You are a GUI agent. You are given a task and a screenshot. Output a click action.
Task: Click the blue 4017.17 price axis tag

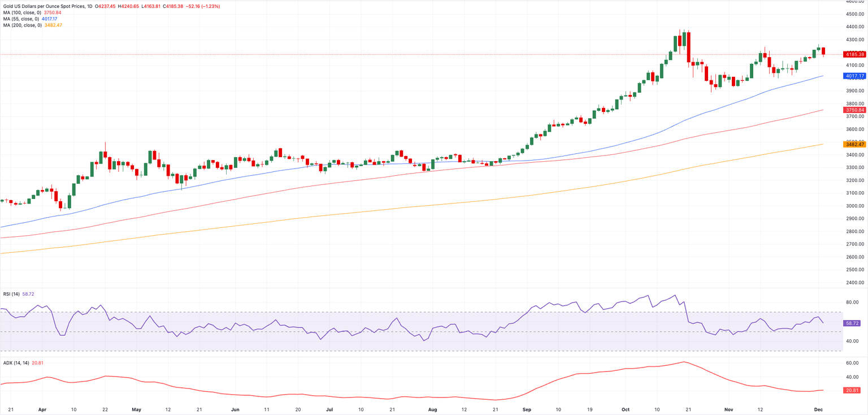click(x=854, y=76)
